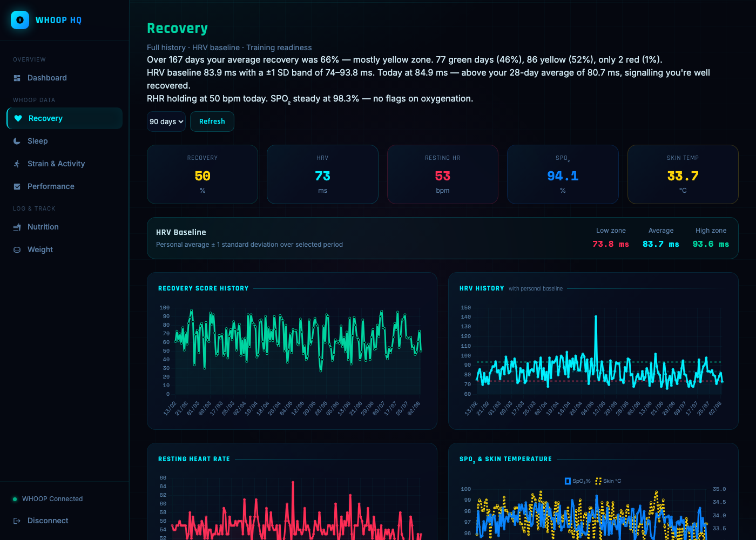Click the green WHOOP Connected status dot
Image resolution: width=756 pixels, height=540 pixels.
tap(15, 499)
